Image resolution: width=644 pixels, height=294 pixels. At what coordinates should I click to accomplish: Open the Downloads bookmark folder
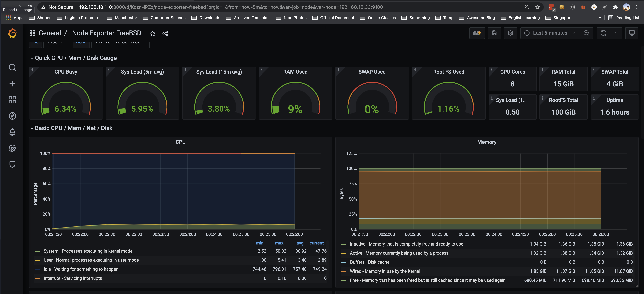(206, 17)
